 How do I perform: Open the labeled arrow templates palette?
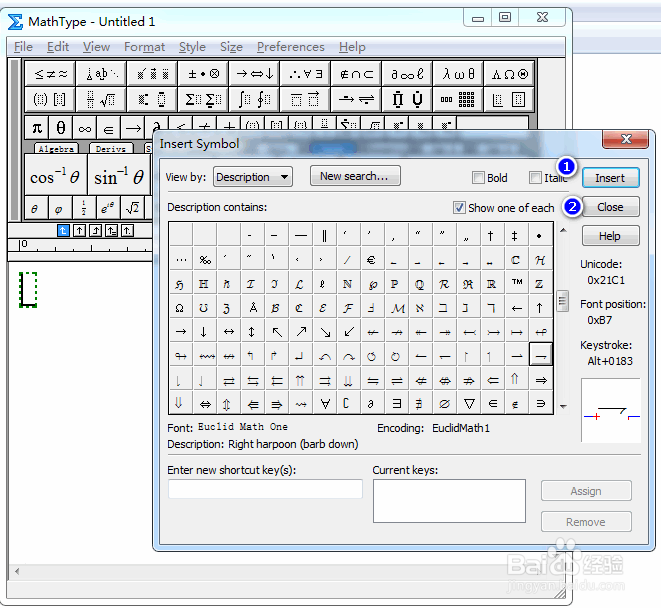tap(356, 100)
